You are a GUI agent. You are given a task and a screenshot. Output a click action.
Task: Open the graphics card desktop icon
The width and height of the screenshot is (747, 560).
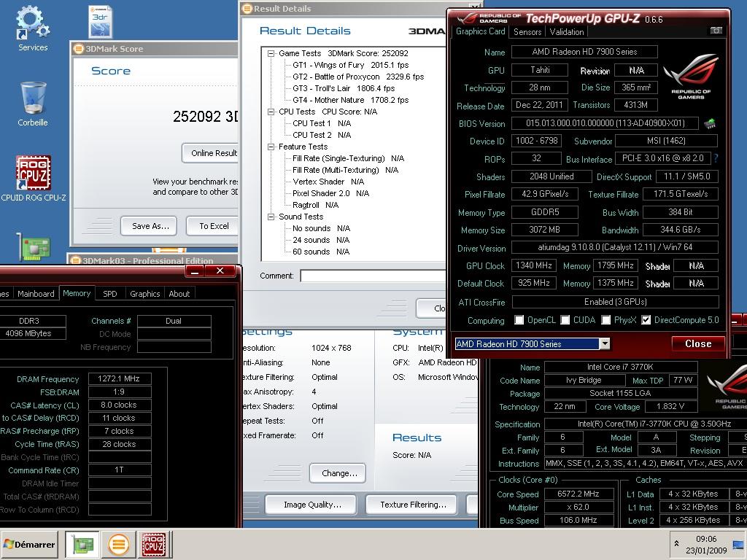point(34,247)
